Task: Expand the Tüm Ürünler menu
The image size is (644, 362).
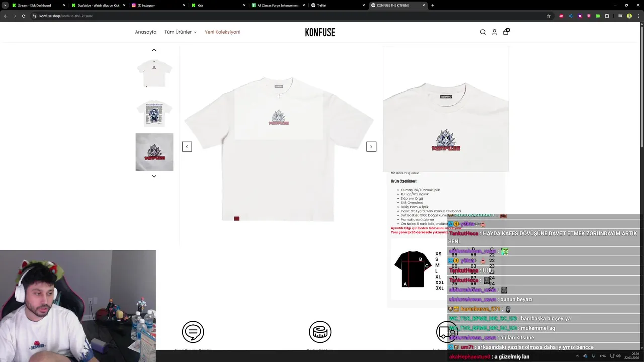Action: pyautogui.click(x=180, y=32)
